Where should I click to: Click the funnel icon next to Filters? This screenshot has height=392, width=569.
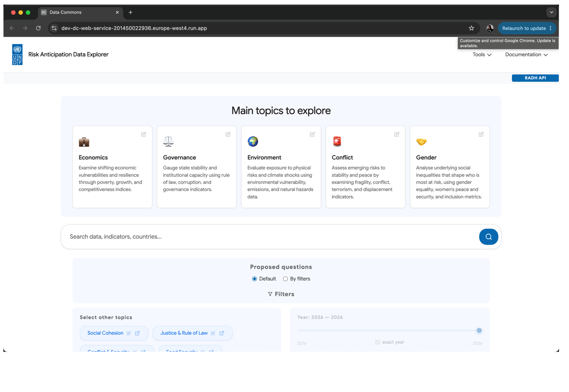pyautogui.click(x=270, y=294)
